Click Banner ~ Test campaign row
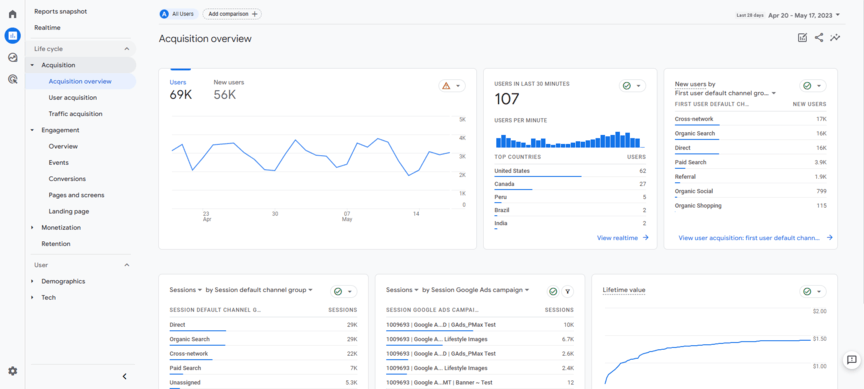The width and height of the screenshot is (864, 389). pyautogui.click(x=479, y=383)
